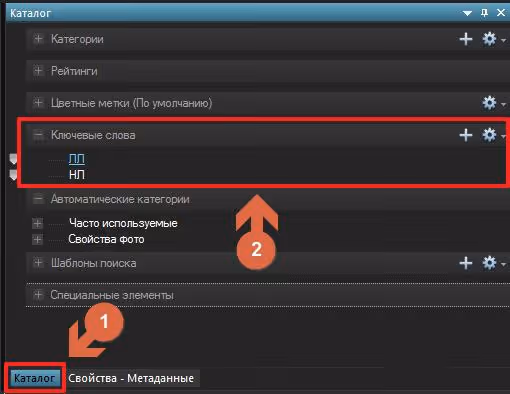Expand the Рейтинги section

tap(38, 71)
